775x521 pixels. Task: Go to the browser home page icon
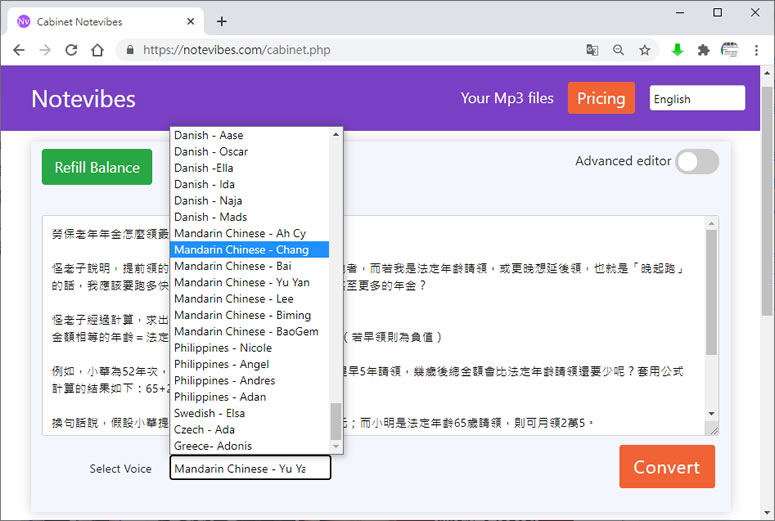tap(97, 50)
